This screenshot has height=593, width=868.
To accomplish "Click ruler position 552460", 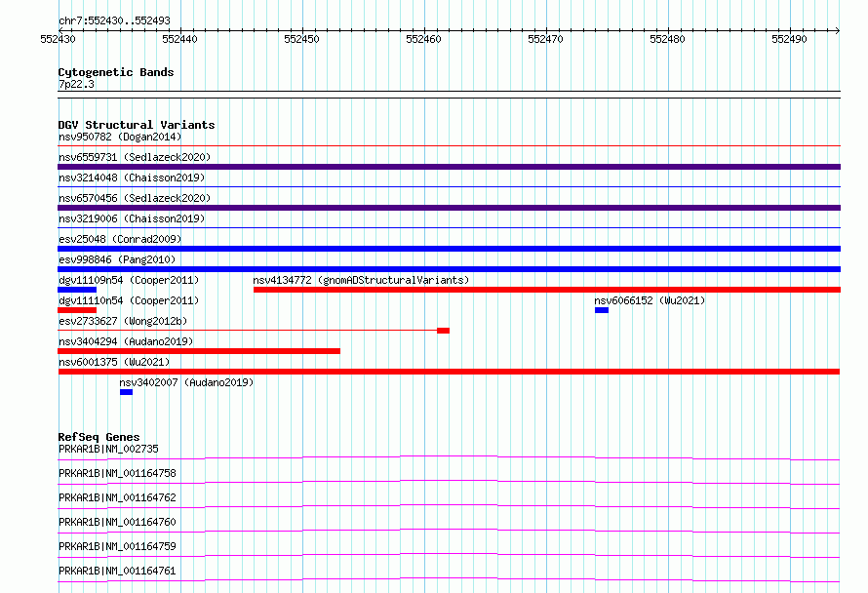I will click(423, 39).
